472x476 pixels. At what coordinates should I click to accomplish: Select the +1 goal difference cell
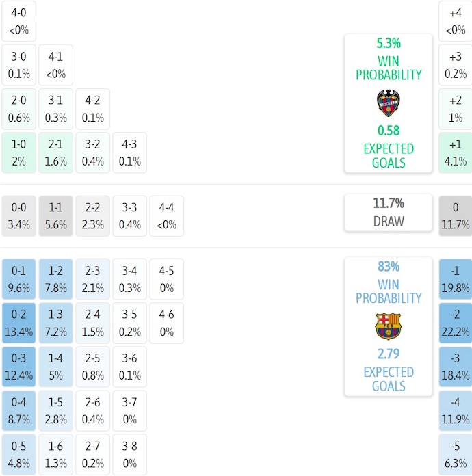[455, 153]
